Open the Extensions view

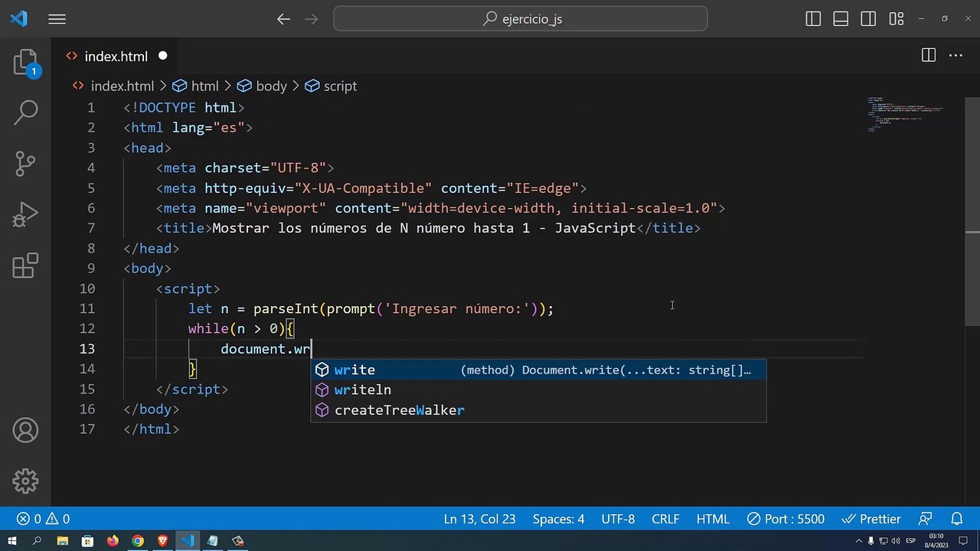(25, 266)
